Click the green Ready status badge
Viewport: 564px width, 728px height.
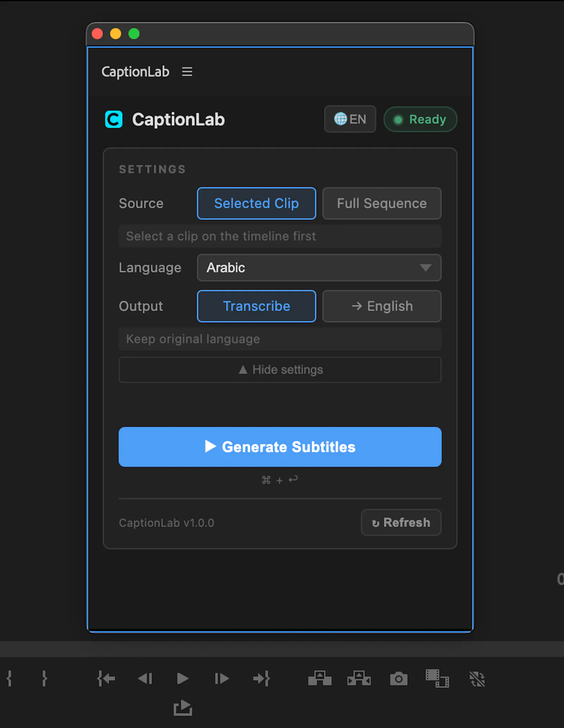(x=420, y=119)
